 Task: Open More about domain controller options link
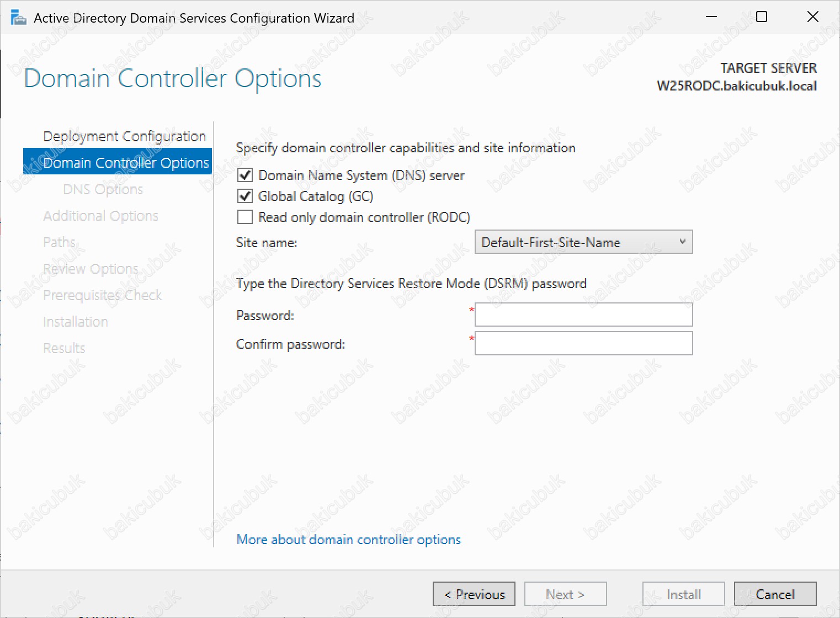coord(349,540)
